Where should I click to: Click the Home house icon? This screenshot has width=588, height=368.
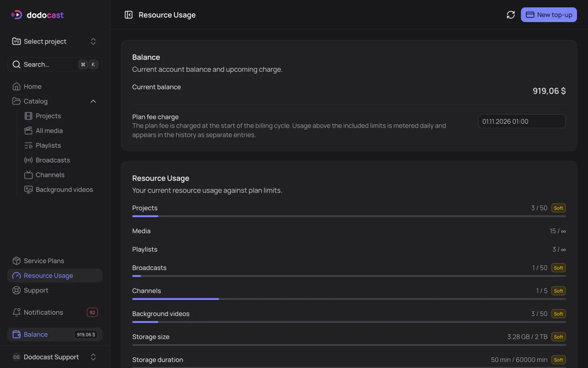click(x=16, y=86)
